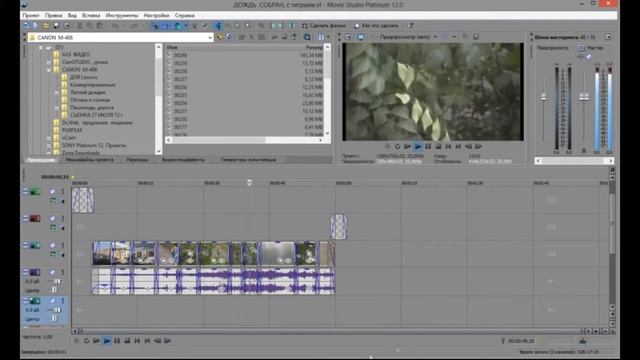Open the preview overlays dropdown arrow
This screenshot has width=640, height=360.
pos(454,37)
